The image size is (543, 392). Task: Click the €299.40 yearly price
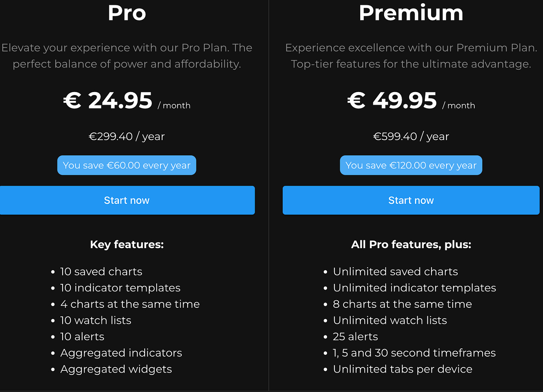[x=127, y=136]
